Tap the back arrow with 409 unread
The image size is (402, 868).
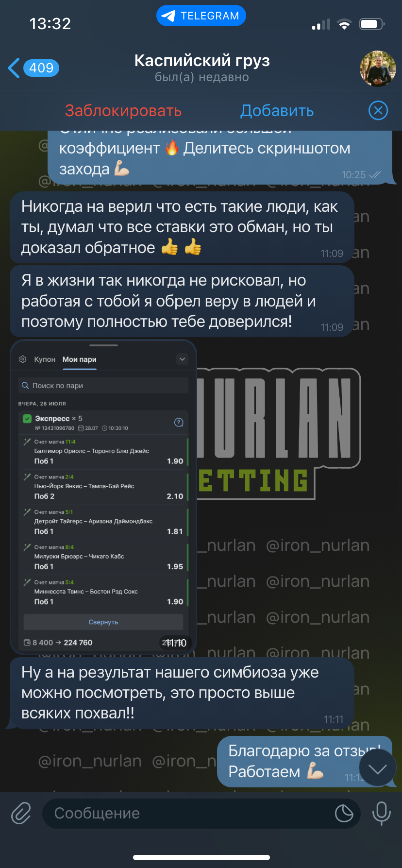pos(33,68)
